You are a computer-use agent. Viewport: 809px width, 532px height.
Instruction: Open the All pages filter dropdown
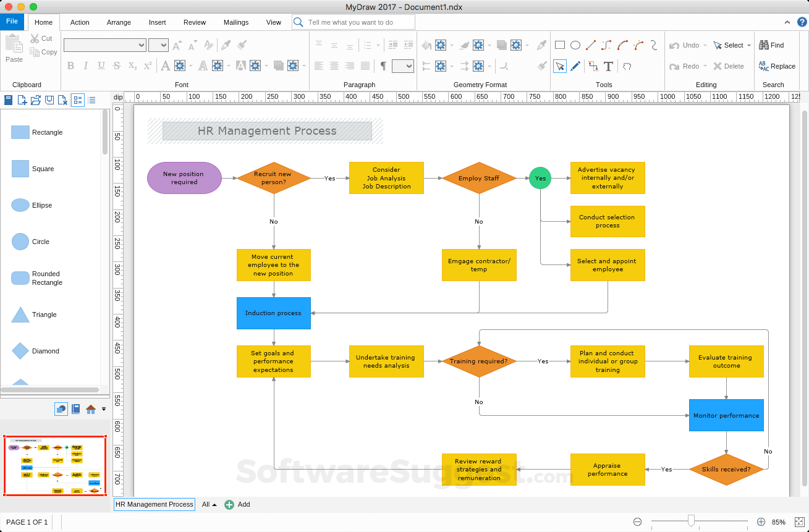(210, 504)
